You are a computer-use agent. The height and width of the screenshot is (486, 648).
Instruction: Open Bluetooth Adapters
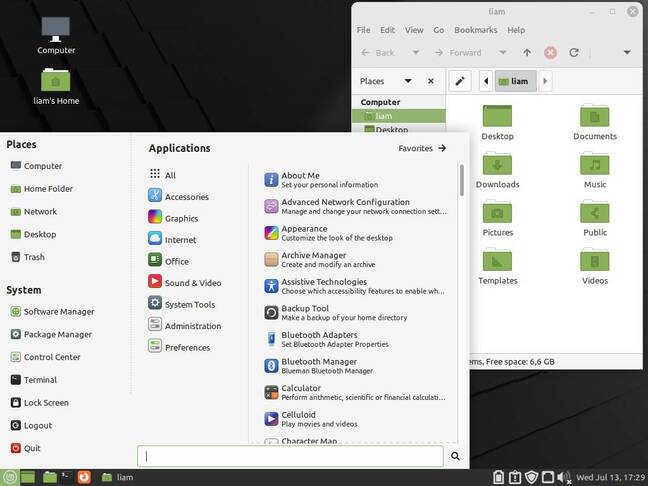point(355,339)
